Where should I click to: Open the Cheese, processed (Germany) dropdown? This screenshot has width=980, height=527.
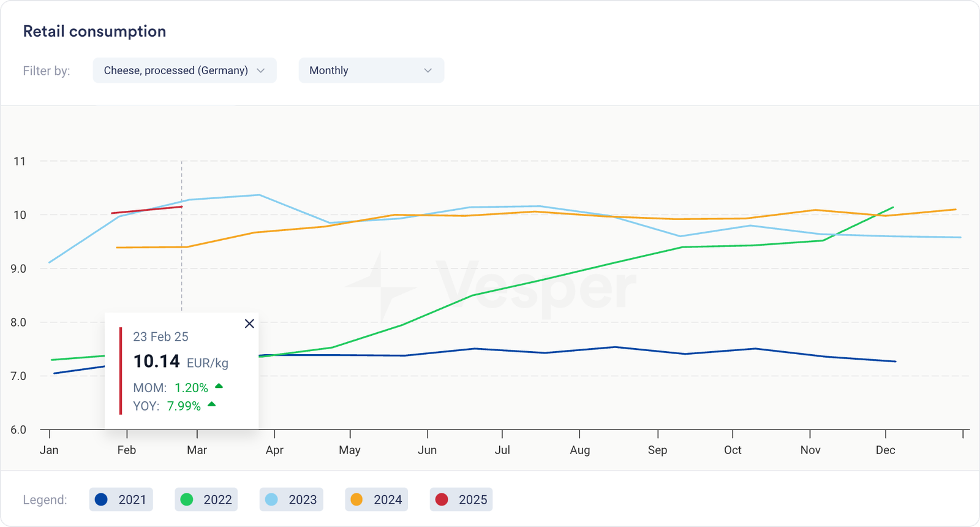click(x=184, y=70)
